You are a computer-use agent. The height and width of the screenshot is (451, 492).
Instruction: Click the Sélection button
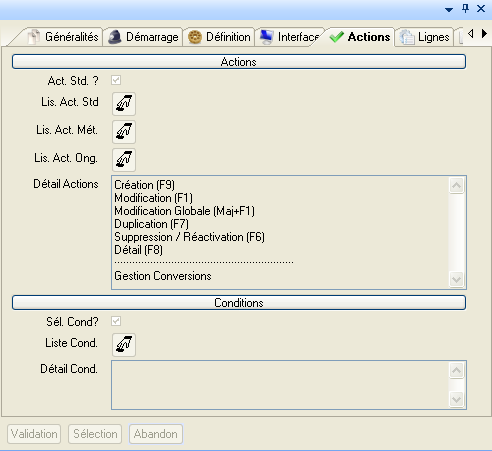coord(95,434)
